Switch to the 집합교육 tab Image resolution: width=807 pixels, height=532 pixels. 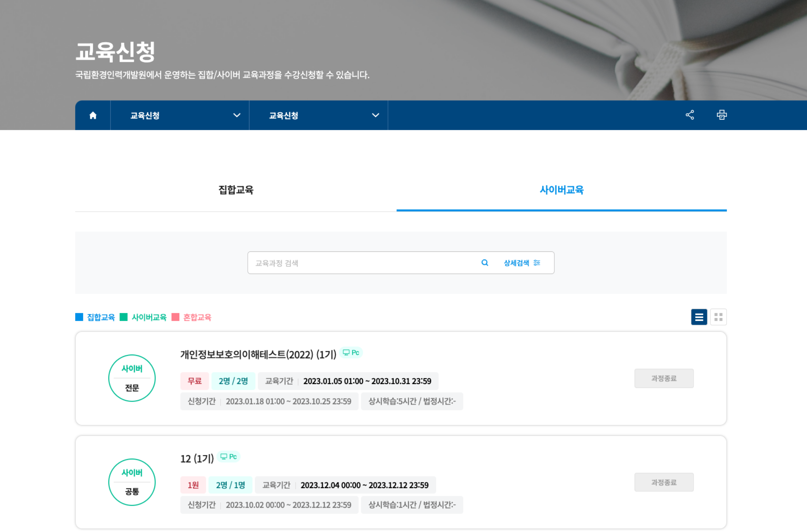click(x=235, y=190)
